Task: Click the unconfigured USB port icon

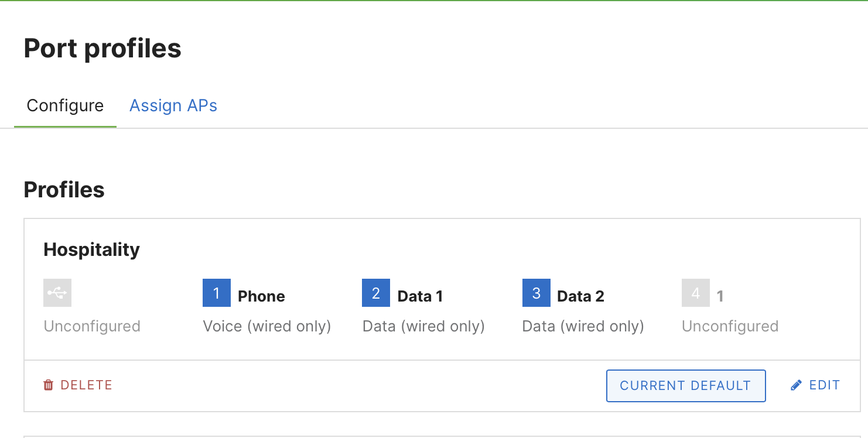Action: pyautogui.click(x=57, y=293)
